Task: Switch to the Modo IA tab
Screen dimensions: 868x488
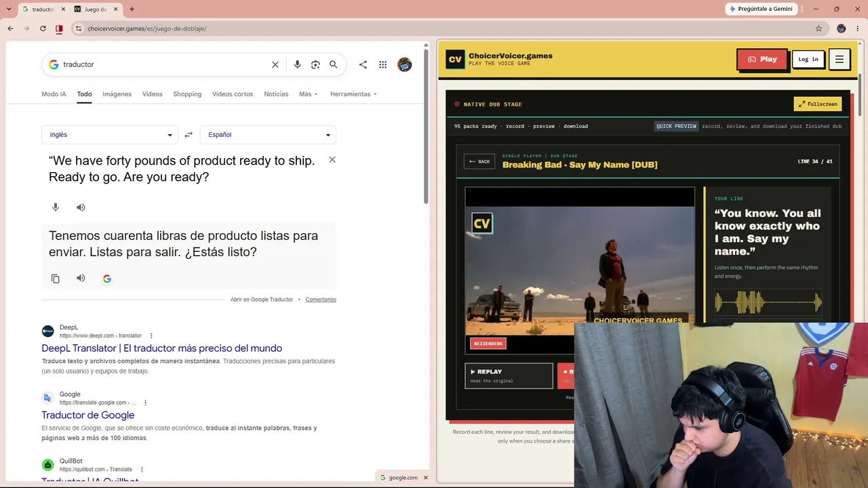Action: coord(54,94)
